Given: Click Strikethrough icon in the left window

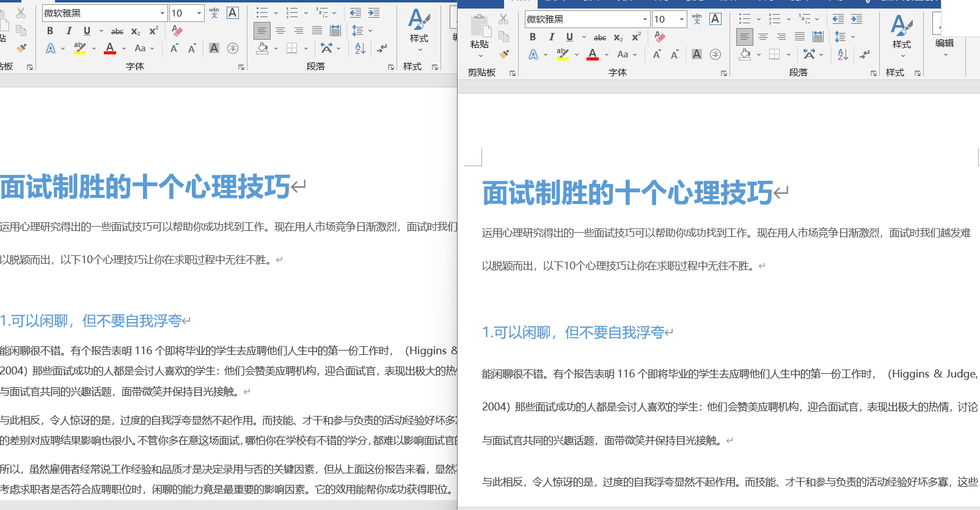Looking at the screenshot, I should coord(117,31).
